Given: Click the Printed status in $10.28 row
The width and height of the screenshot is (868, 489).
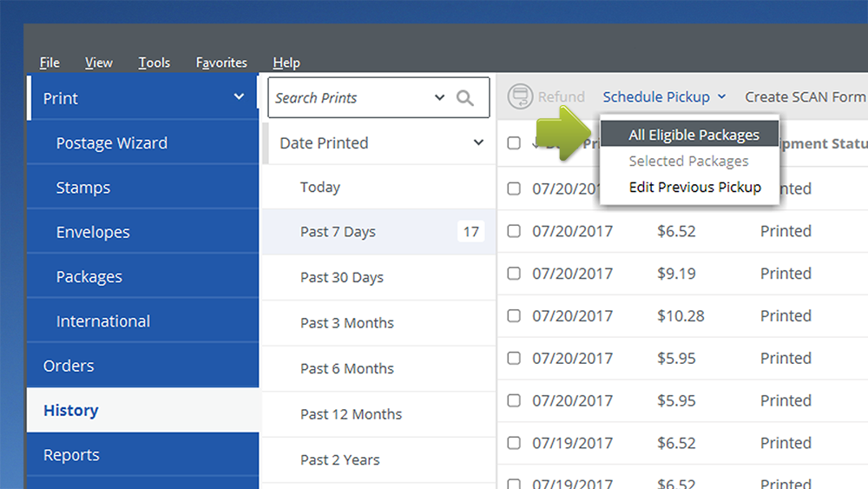Looking at the screenshot, I should [786, 315].
